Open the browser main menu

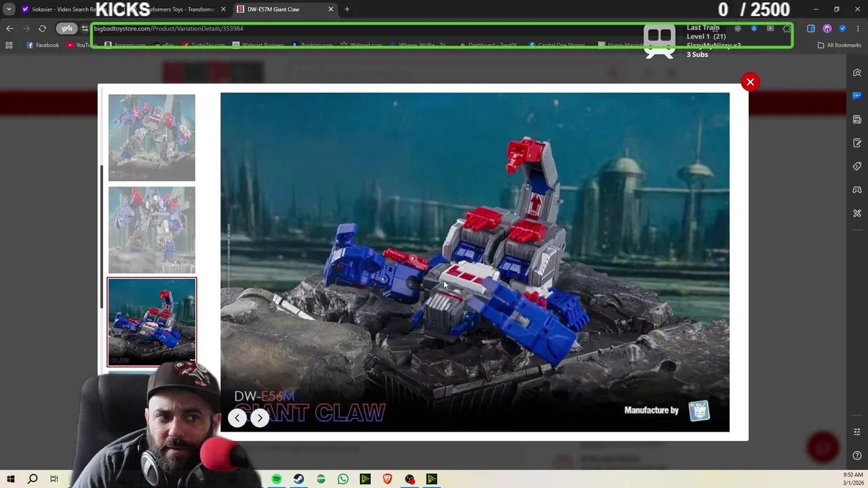point(858,28)
